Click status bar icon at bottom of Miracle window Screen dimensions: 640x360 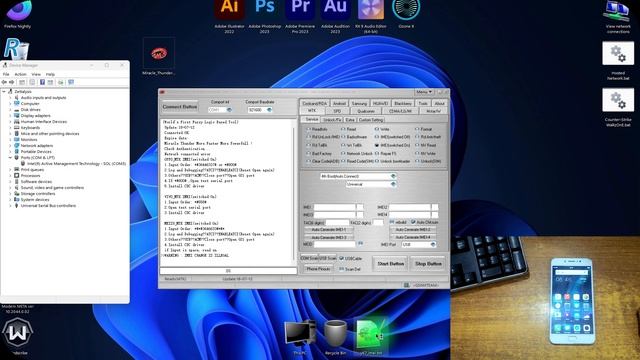point(407,285)
